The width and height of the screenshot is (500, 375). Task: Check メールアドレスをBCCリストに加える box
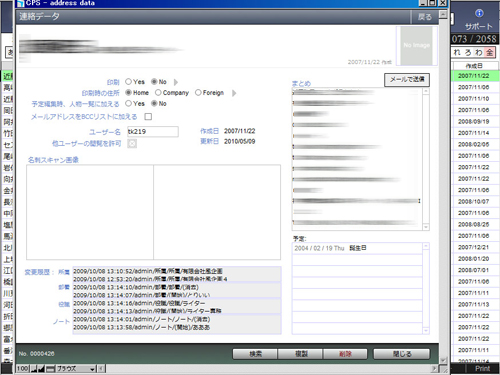tap(148, 116)
